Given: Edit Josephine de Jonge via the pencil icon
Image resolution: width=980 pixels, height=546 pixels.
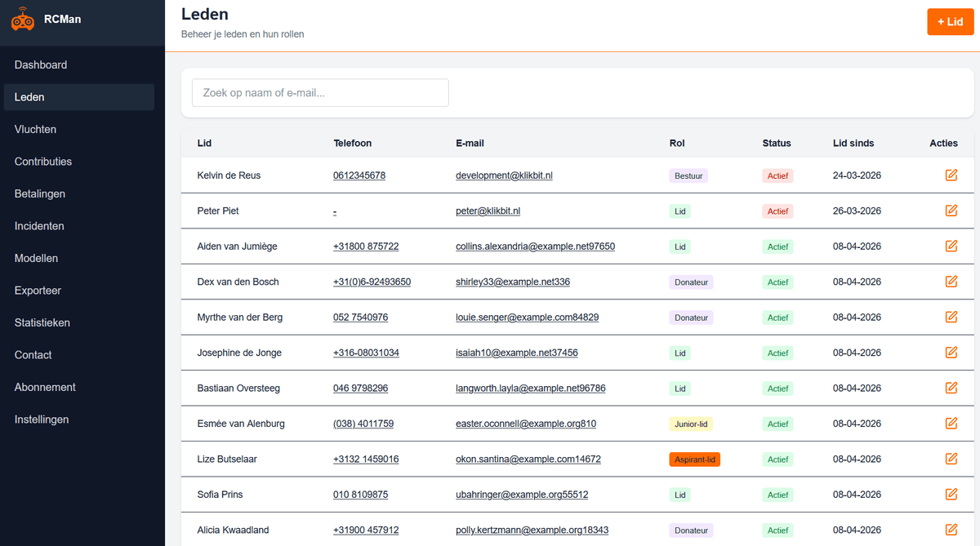Looking at the screenshot, I should click(x=951, y=353).
